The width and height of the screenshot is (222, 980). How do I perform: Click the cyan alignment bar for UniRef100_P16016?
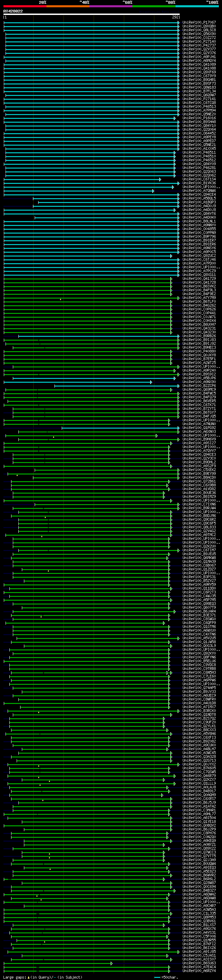click(90, 118)
